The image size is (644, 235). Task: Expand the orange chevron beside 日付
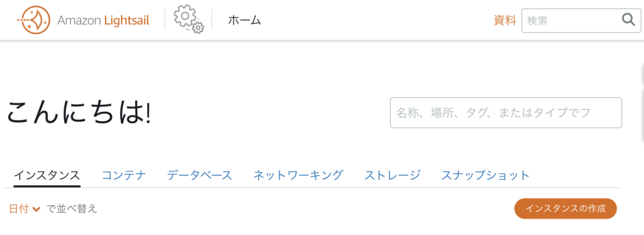pos(36,209)
